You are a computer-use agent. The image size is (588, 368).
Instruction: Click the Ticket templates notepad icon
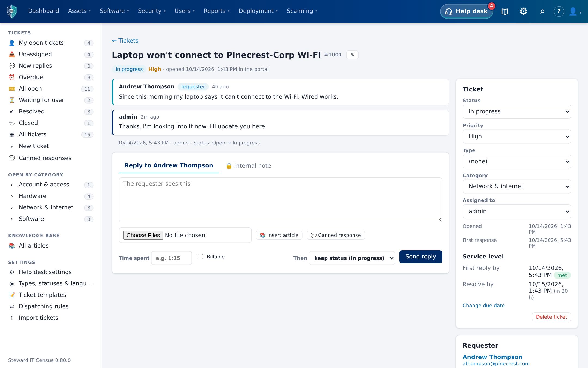pos(12,295)
